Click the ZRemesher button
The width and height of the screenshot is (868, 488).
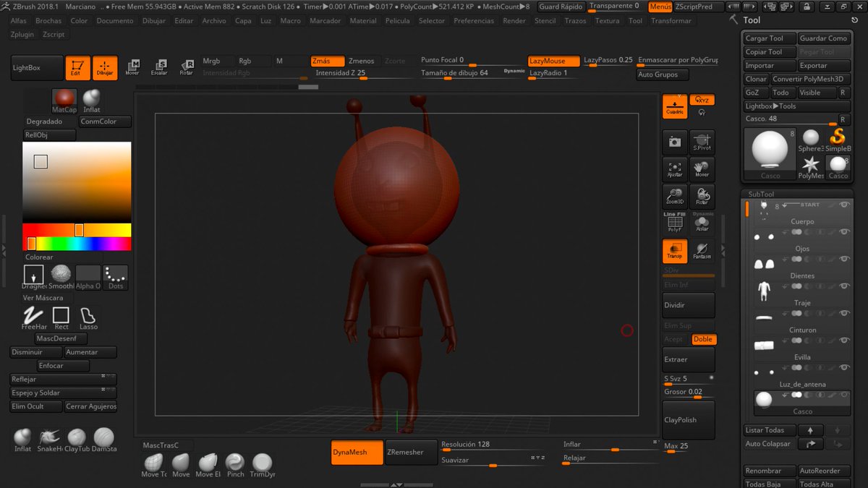click(x=412, y=452)
